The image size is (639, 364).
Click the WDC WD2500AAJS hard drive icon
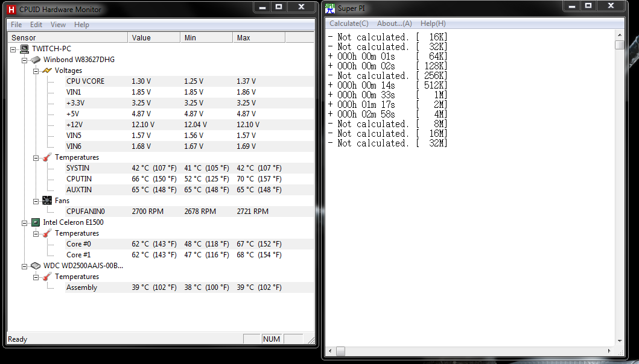point(36,266)
